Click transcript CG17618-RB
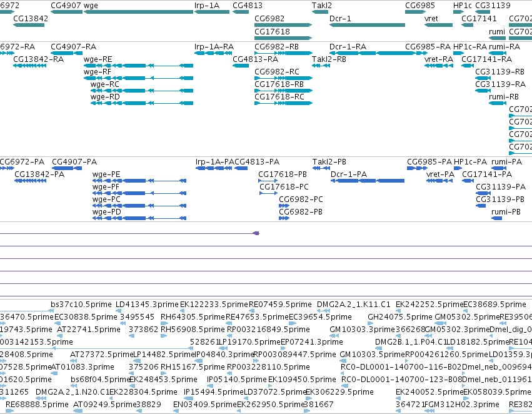This screenshot has width=532, height=414. (283, 91)
